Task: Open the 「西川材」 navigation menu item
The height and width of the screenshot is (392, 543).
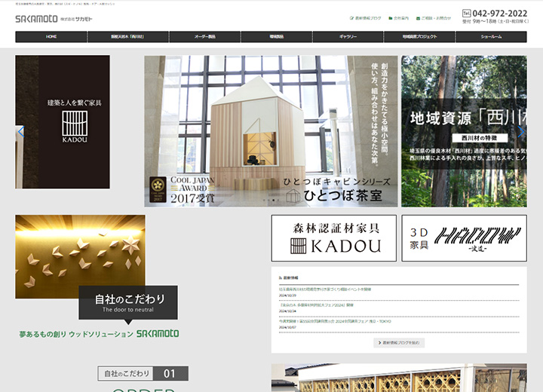Action: (x=127, y=37)
